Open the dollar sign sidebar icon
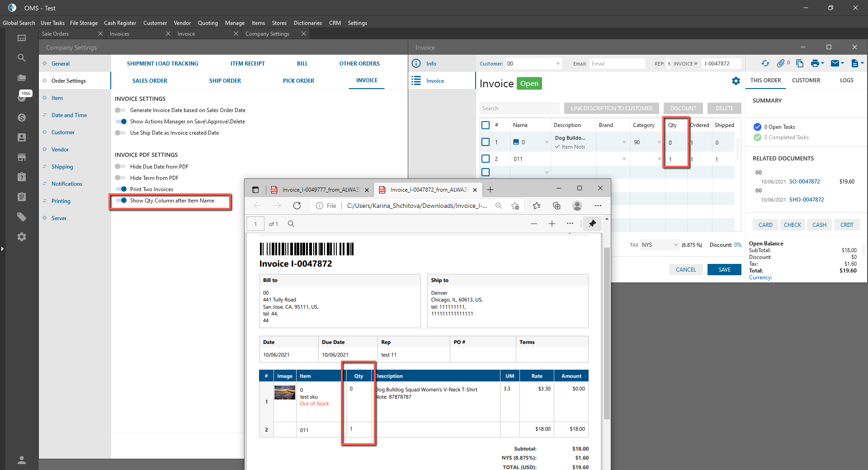The image size is (868, 470). click(x=21, y=117)
